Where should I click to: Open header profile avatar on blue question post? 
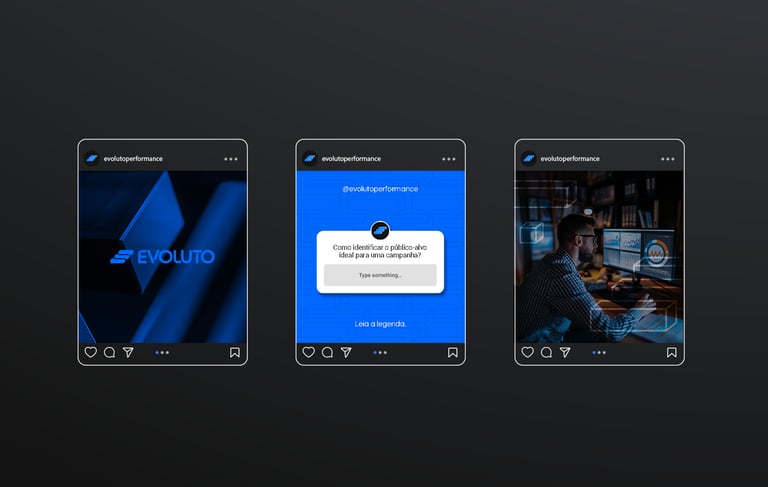pyautogui.click(x=310, y=158)
